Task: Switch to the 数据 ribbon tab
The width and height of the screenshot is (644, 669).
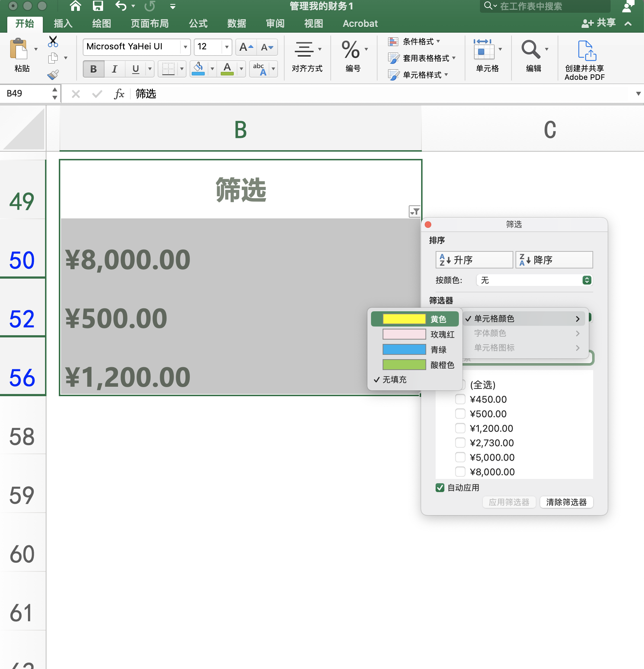Action: pyautogui.click(x=236, y=23)
